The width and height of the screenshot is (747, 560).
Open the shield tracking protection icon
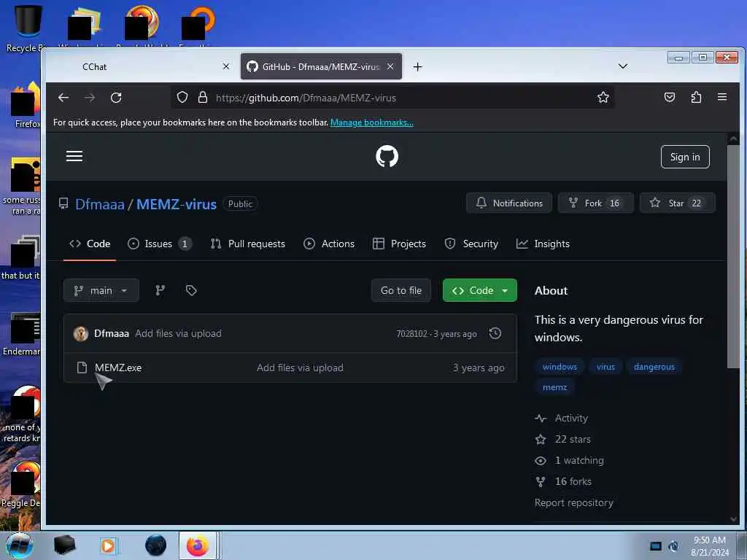pyautogui.click(x=182, y=98)
